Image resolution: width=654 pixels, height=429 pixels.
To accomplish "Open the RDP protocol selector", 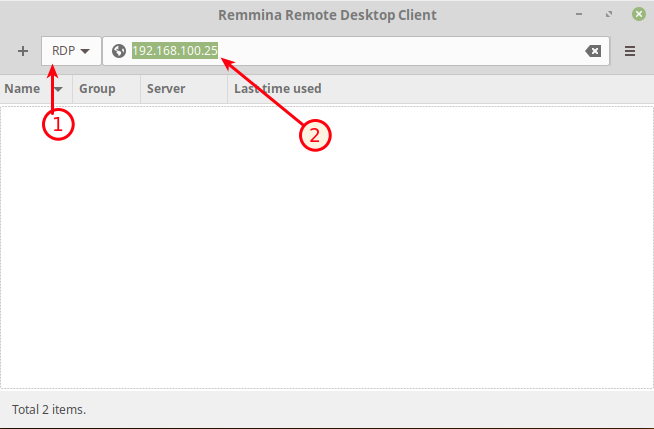I will [x=71, y=51].
